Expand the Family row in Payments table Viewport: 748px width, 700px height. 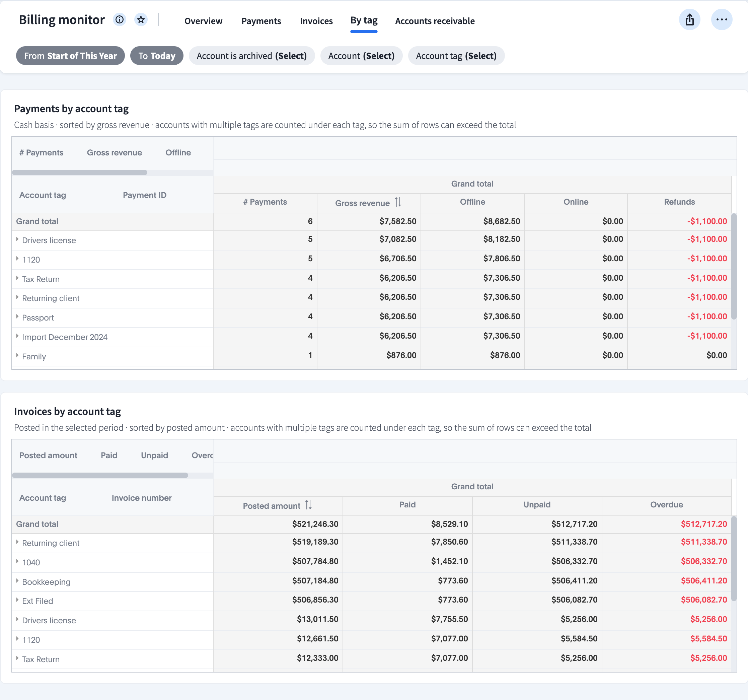coord(17,356)
